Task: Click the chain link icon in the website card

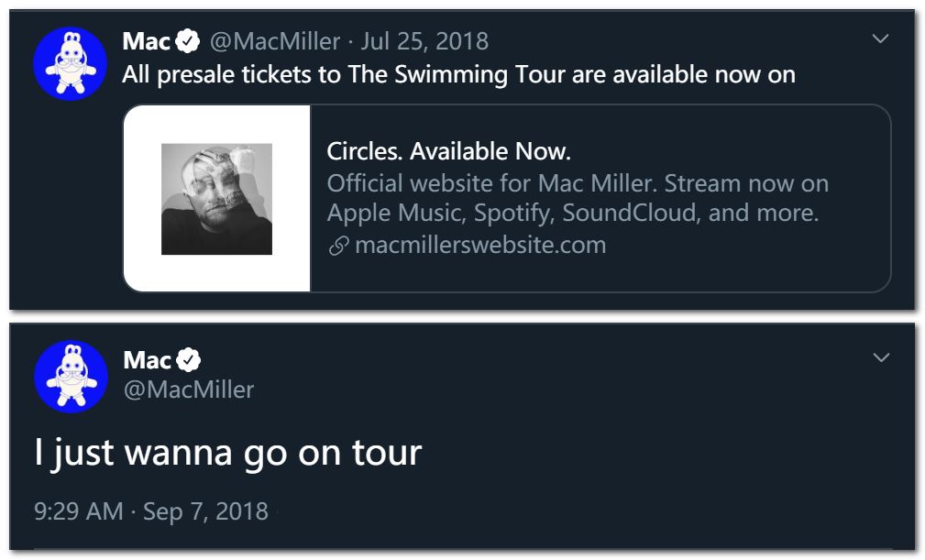Action: click(x=338, y=247)
